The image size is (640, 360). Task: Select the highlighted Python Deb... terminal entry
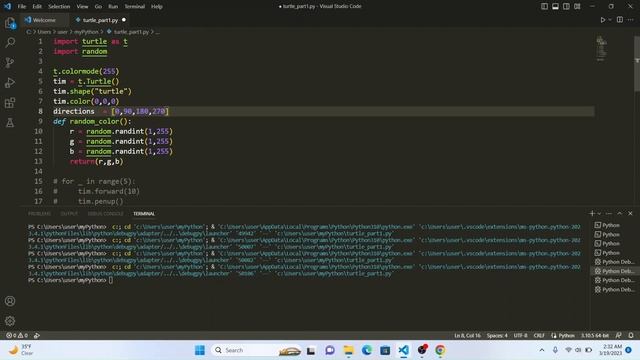[x=615, y=271]
